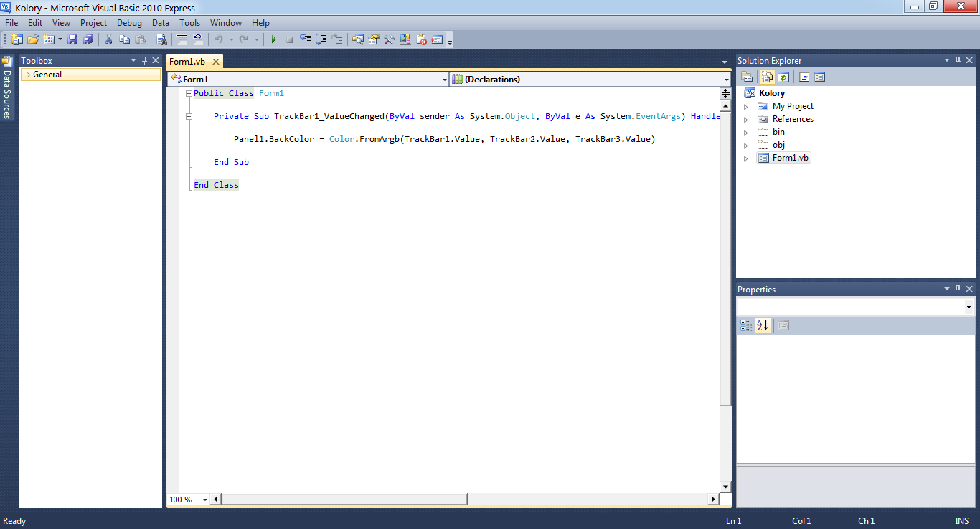Open Toolbox with hammer-wrench icon

click(x=390, y=39)
